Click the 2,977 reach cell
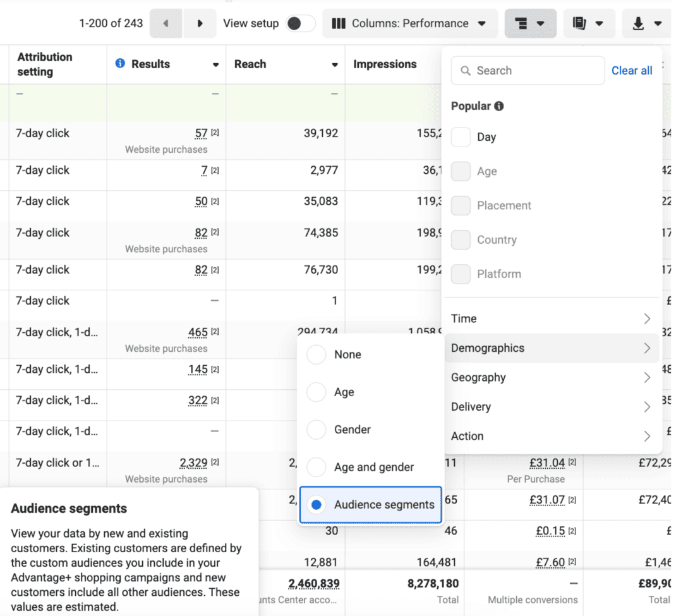Viewport: 676px width, 616px height. (x=324, y=171)
